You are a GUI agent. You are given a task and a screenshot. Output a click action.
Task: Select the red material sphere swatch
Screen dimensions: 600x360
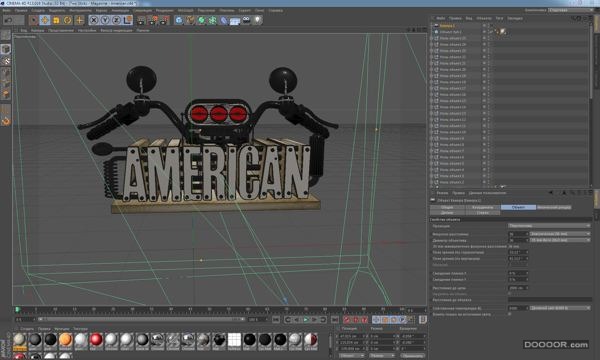click(96, 340)
